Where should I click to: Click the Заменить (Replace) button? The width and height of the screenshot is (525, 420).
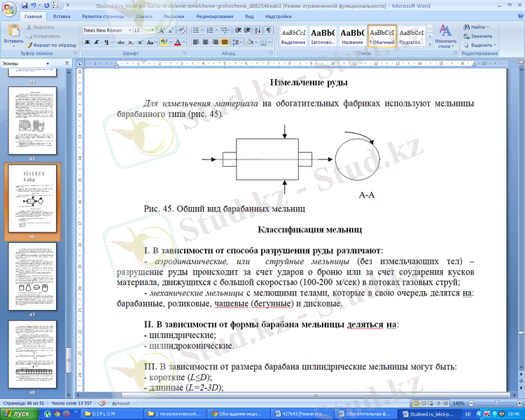point(480,36)
